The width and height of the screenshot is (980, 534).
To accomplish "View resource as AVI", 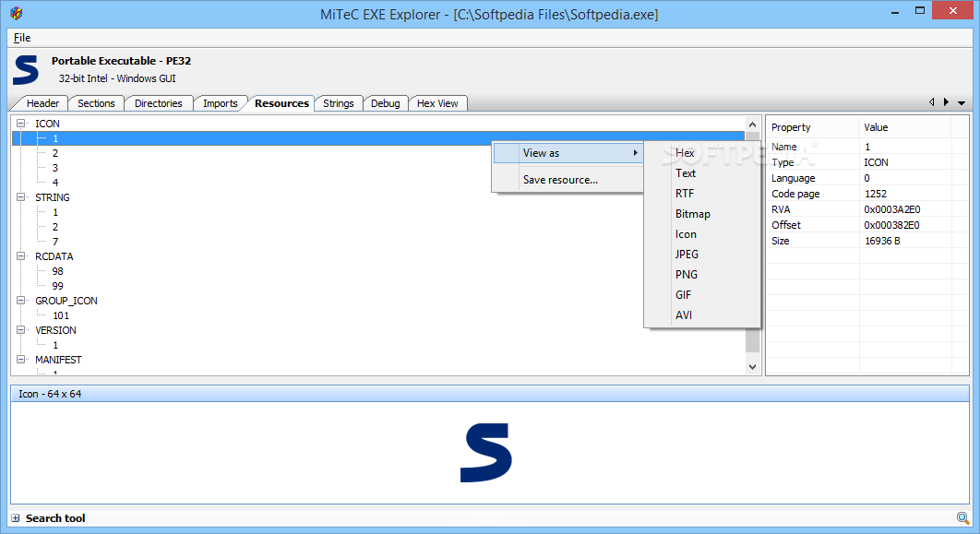I will 702,314.
